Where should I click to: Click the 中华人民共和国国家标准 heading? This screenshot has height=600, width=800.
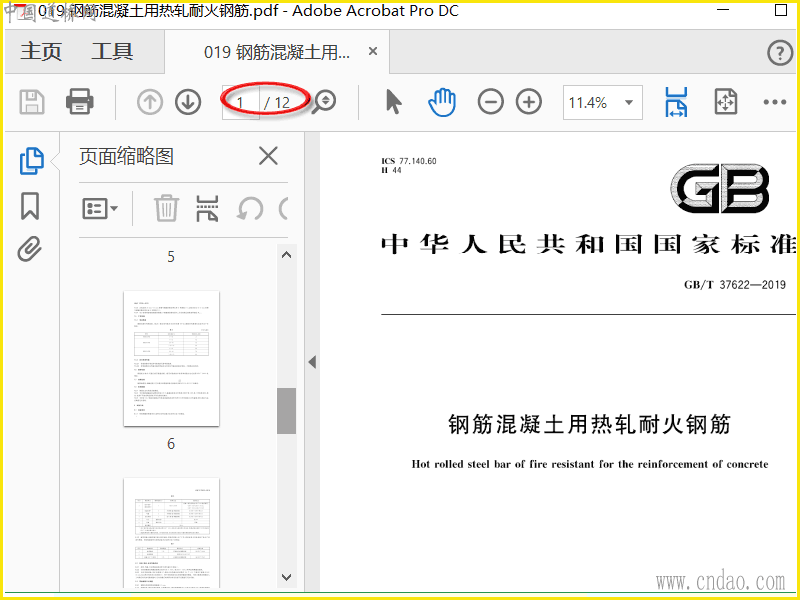[589, 244]
